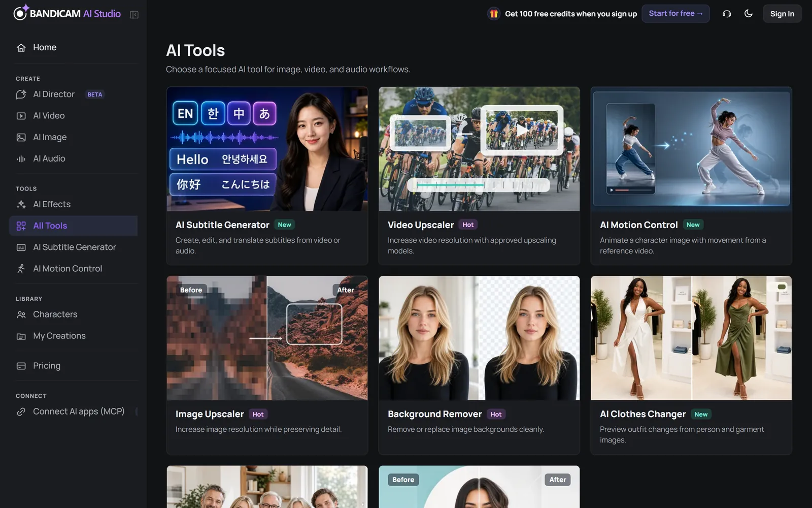The image size is (812, 508).
Task: Click New badge on AI Motion Control card
Action: [x=693, y=225]
